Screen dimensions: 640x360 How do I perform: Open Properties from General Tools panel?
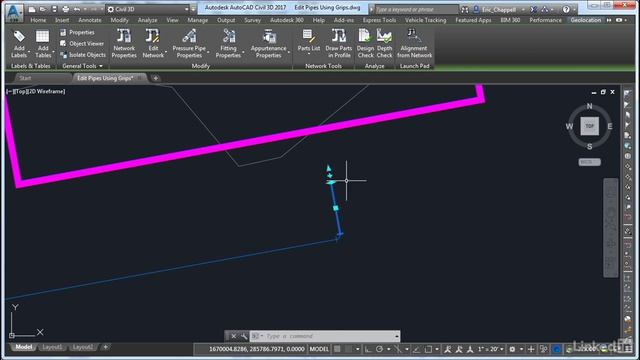click(77, 32)
